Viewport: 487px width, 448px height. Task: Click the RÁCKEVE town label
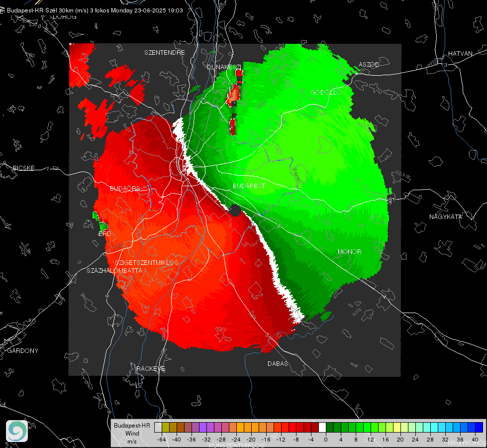pos(151,369)
